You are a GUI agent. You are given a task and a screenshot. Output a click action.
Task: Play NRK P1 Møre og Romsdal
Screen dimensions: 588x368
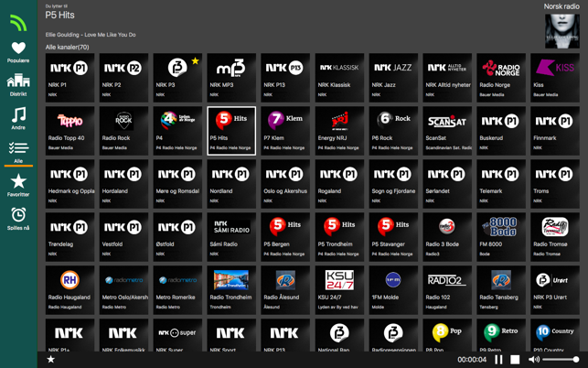[177, 184]
